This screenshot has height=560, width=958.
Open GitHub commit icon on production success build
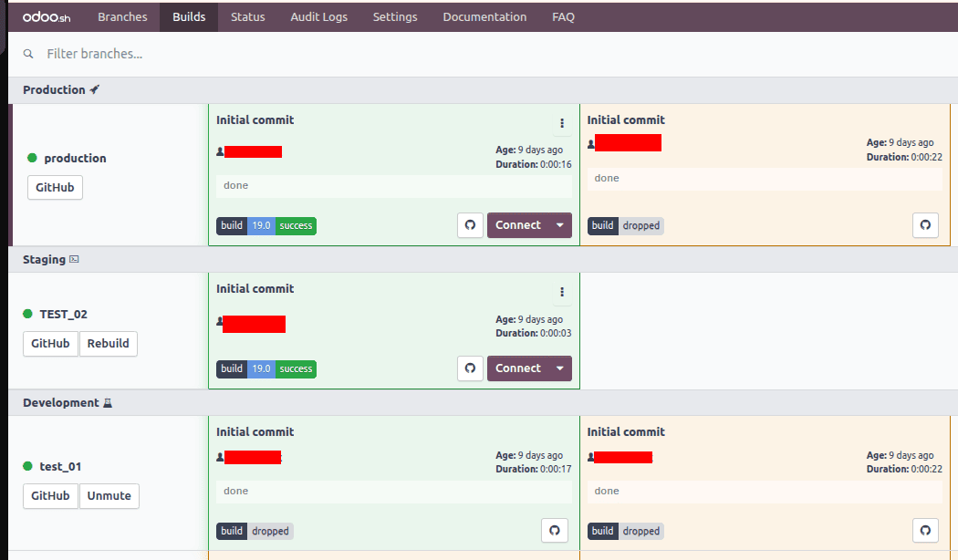[471, 225]
